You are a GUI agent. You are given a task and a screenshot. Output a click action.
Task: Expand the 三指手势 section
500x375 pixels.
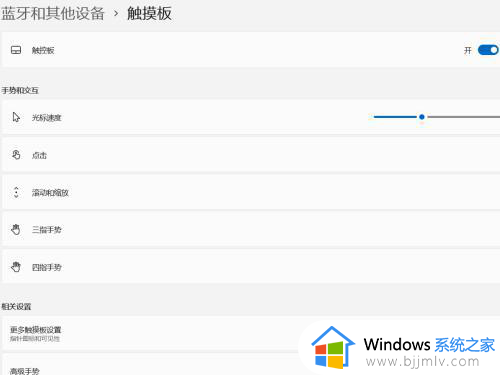[x=251, y=230]
